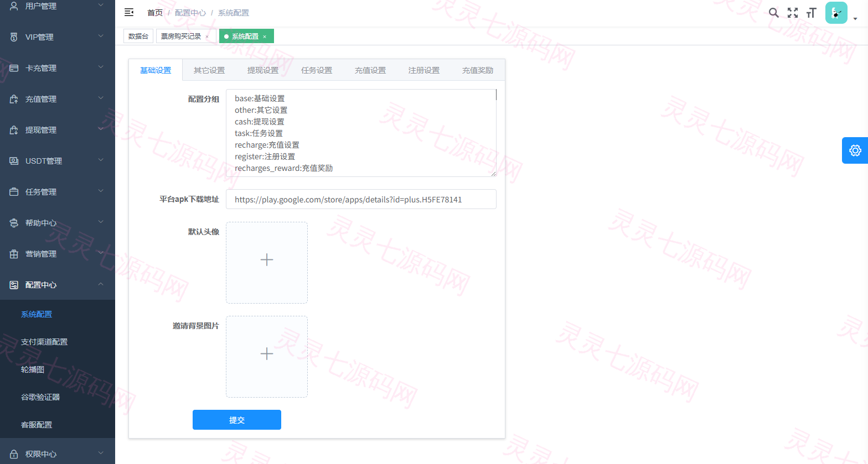Expand the USDT管理 menu chevron
Screen dimensions: 868x464
click(x=101, y=160)
